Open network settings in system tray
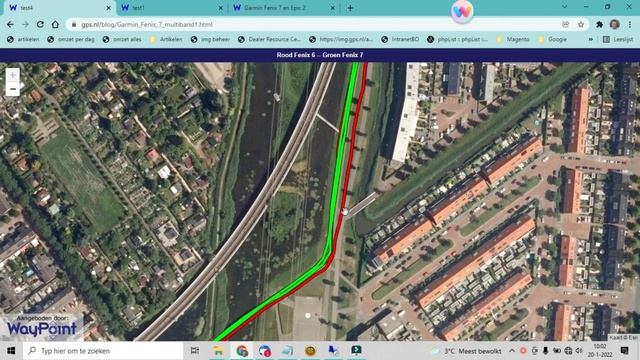The height and width of the screenshot is (360, 640). click(568, 351)
